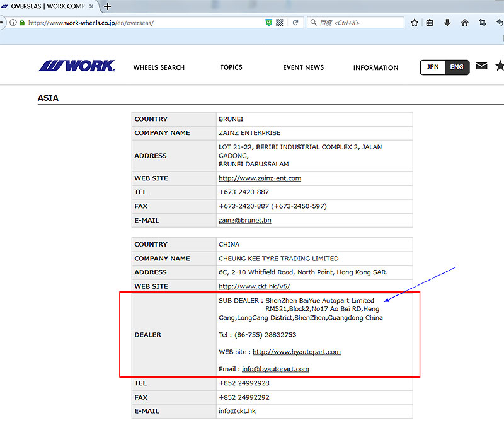Select the +852 24992928 TEL value

point(244,383)
